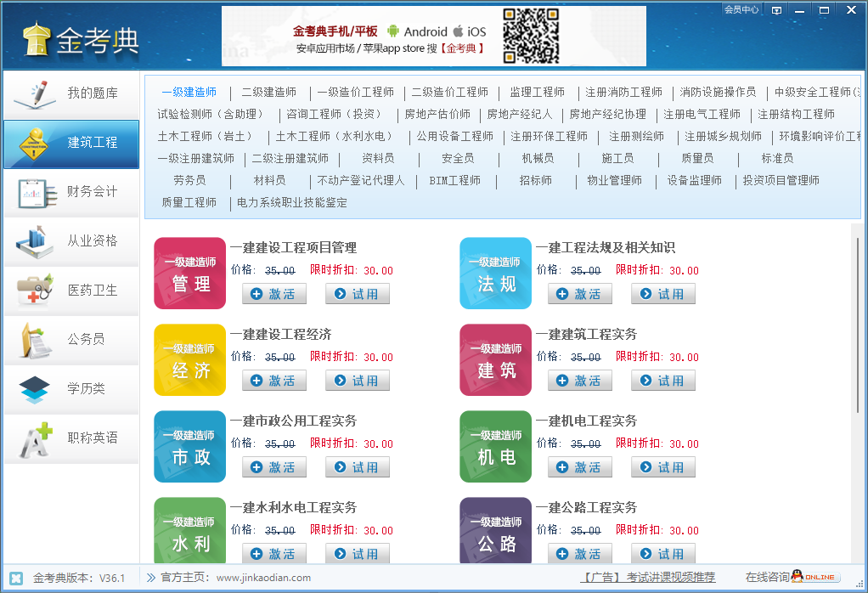Activate 一建水利水电工程实务 with 激活

click(274, 554)
